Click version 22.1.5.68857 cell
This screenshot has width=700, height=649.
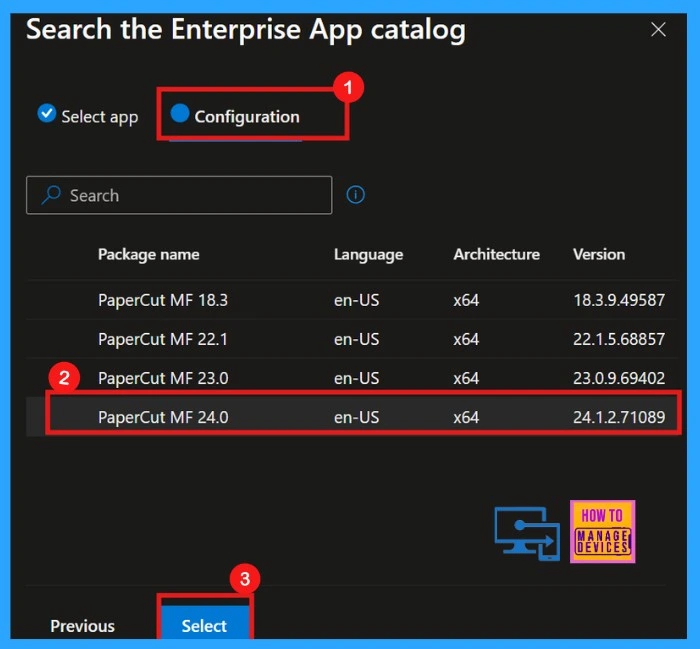[619, 339]
